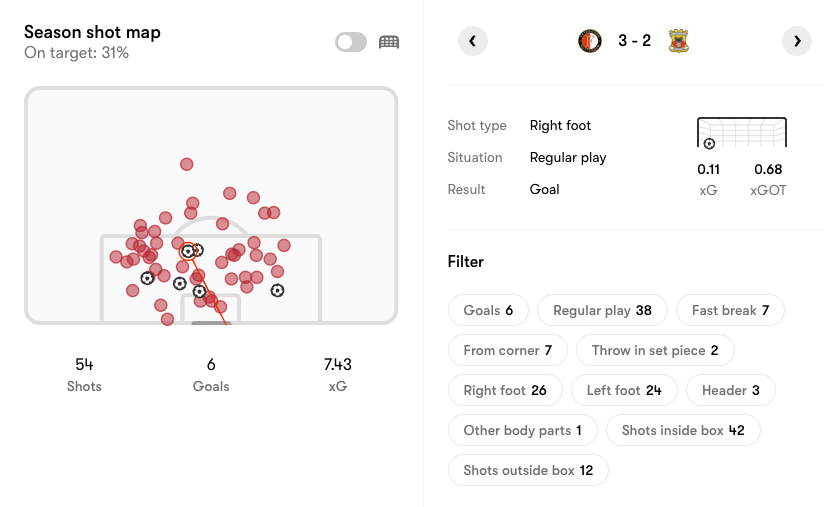This screenshot has height=507, width=840.
Task: Go to previous match with left chevron
Action: click(x=473, y=41)
